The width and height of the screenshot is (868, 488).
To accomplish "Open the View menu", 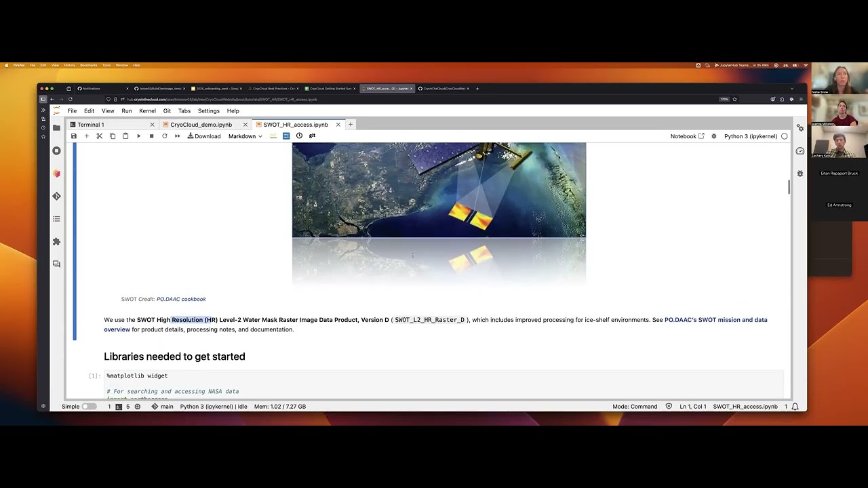I will click(108, 110).
